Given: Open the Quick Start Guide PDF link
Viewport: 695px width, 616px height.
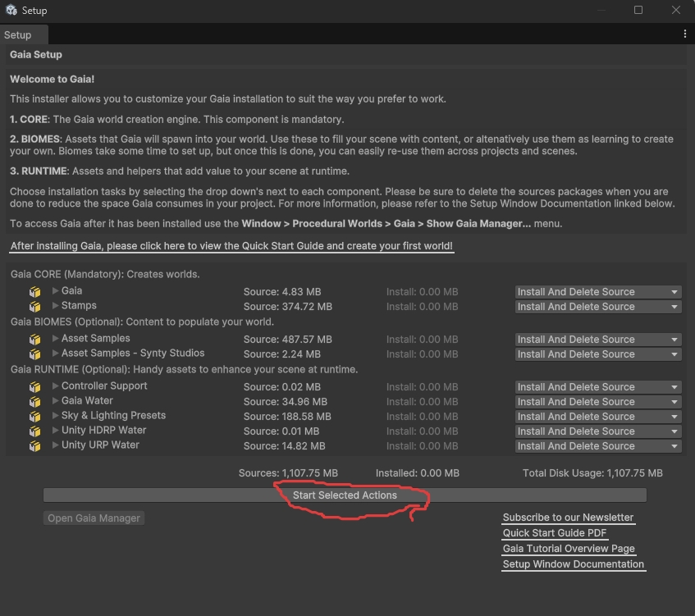Looking at the screenshot, I should tap(555, 533).
